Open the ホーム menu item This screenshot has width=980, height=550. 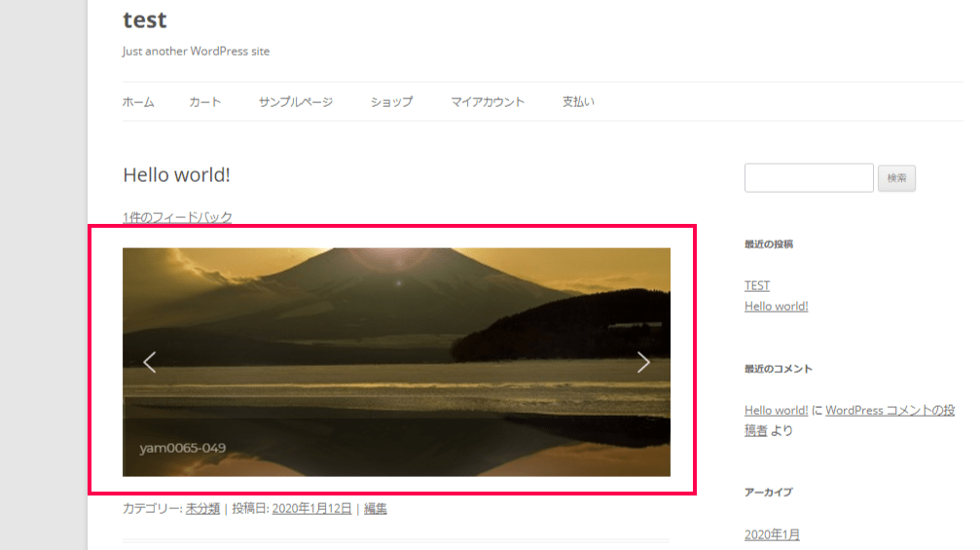click(x=138, y=102)
